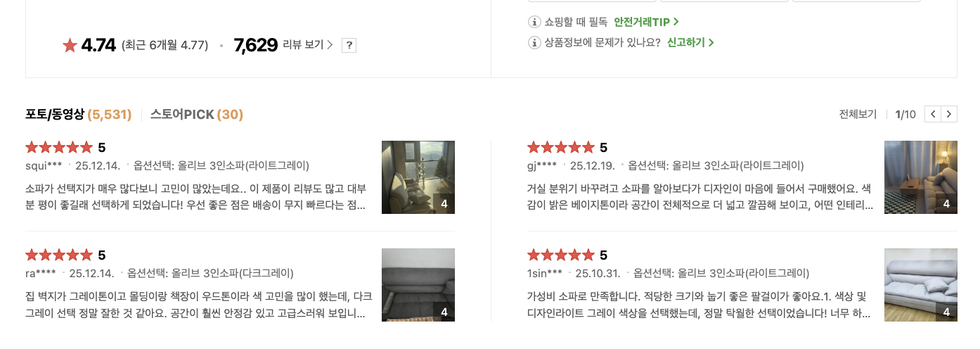Read gj**** review about beige tone
This screenshot has width=980, height=349.
[699, 197]
